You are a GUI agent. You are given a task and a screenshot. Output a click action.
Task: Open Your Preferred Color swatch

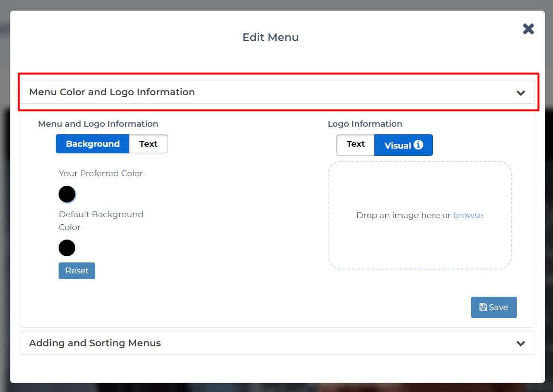pos(67,194)
